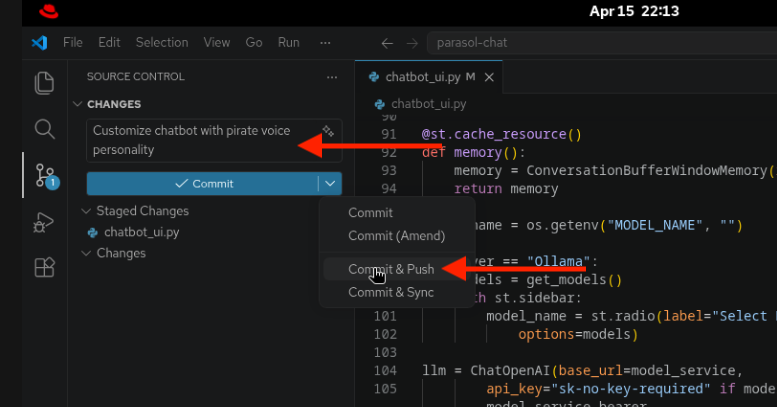
Task: Click the back navigation arrow
Action: [x=388, y=43]
